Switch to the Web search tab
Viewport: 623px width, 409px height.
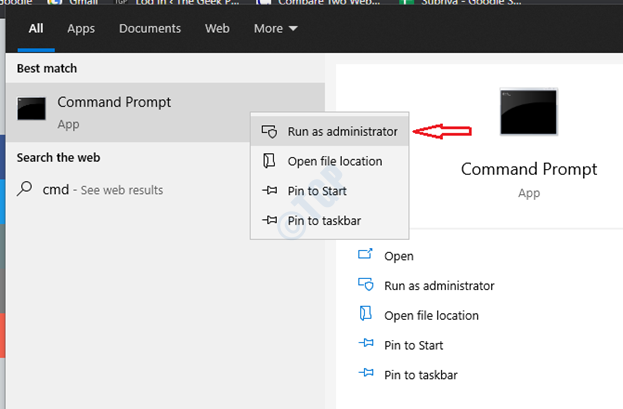click(x=217, y=29)
